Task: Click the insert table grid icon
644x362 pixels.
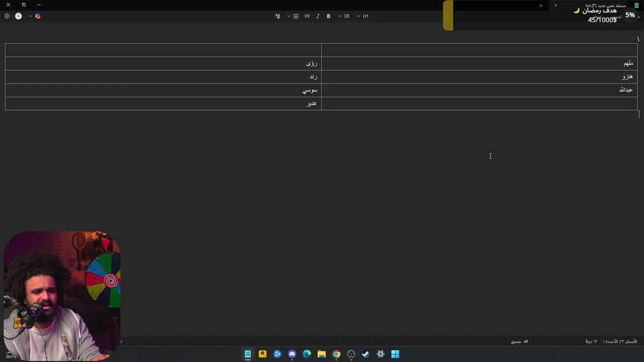Action: click(x=296, y=16)
